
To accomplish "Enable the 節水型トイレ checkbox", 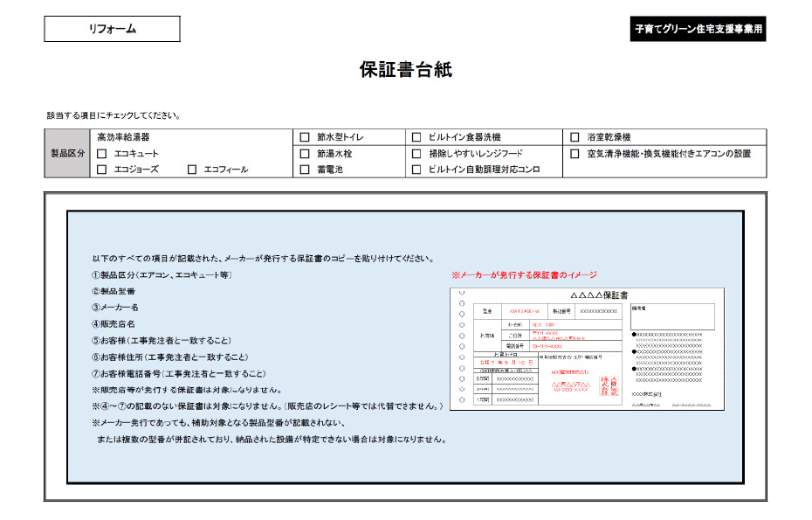I will 305,137.
